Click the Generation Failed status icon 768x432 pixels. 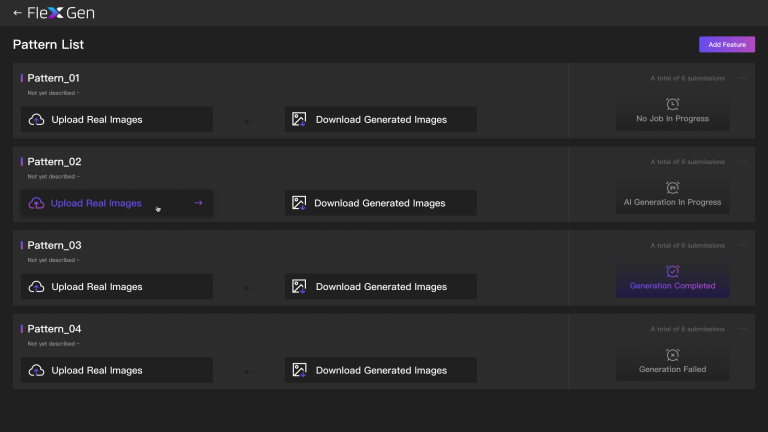click(x=672, y=354)
